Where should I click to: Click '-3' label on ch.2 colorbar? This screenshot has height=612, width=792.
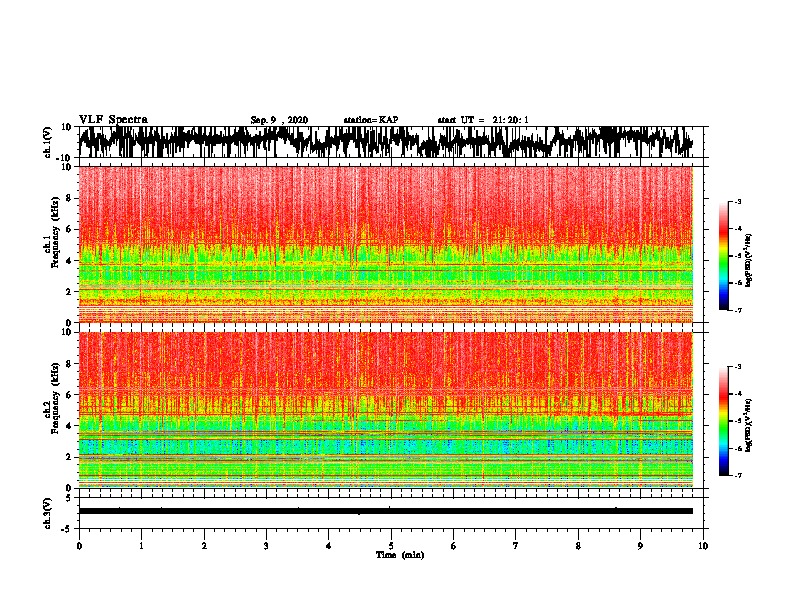[x=738, y=366]
